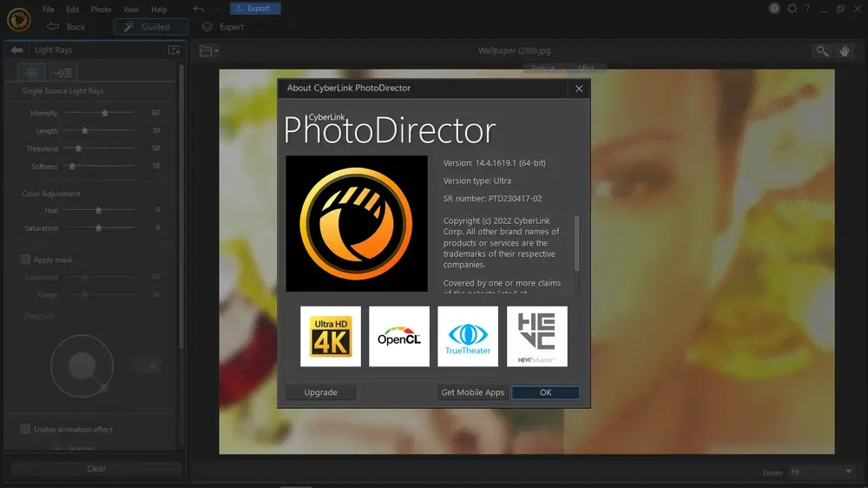Screen dimensions: 868x488
Task: Click the notification bell icon
Action: (774, 9)
